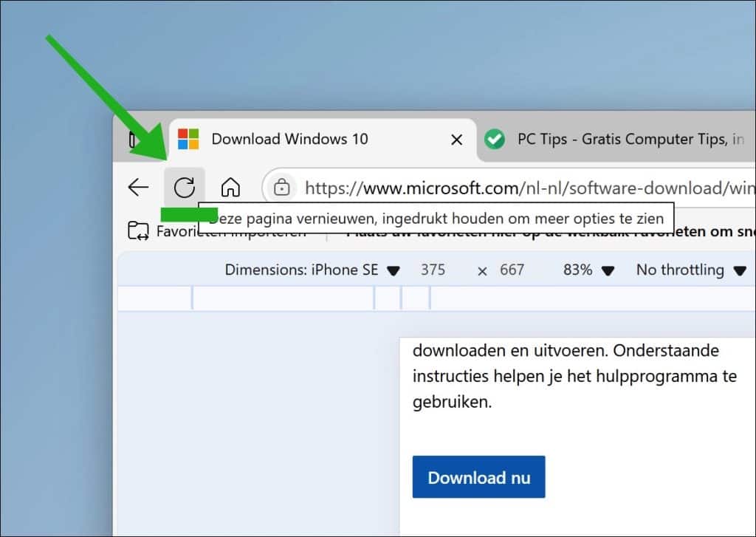Open the Dimensions: iPhone SE dropdown

pos(312,270)
